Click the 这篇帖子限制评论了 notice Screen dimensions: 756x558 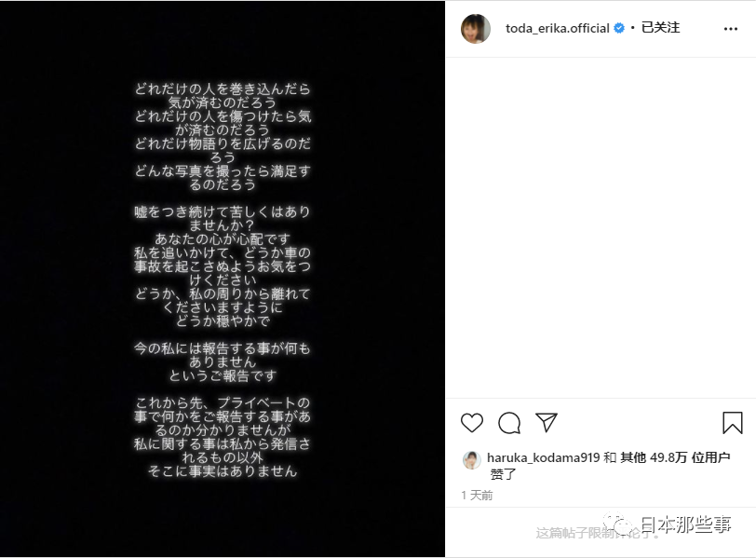pyautogui.click(x=598, y=533)
